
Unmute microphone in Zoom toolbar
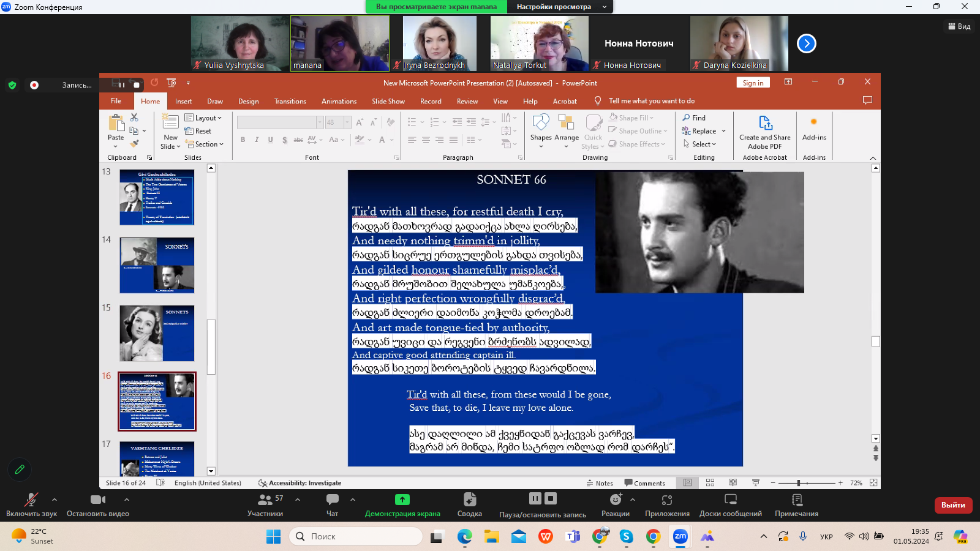(31, 500)
